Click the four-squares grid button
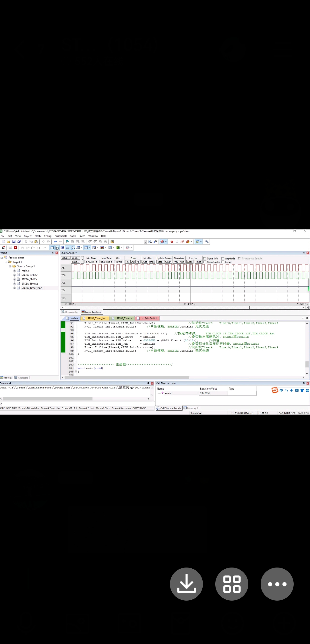 (x=232, y=584)
